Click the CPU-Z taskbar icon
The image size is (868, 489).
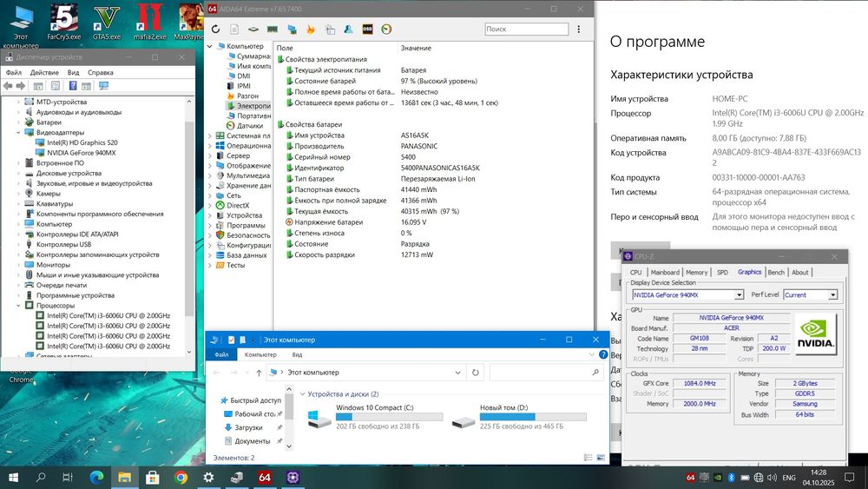[x=293, y=477]
